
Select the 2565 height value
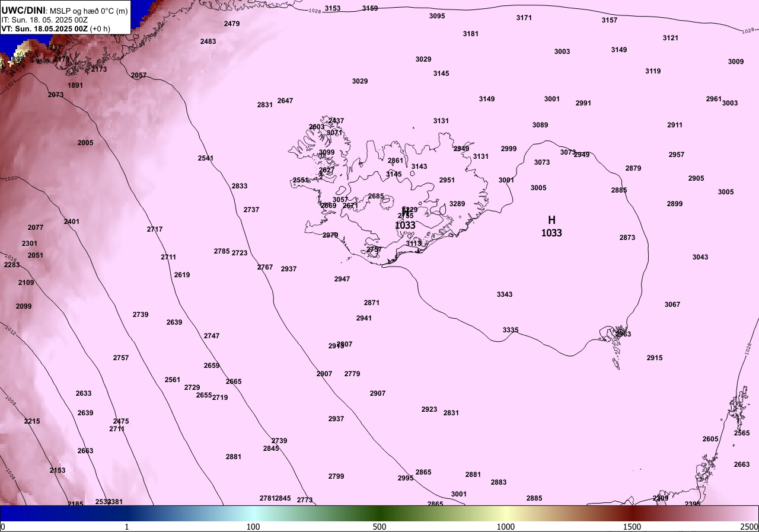point(742,433)
